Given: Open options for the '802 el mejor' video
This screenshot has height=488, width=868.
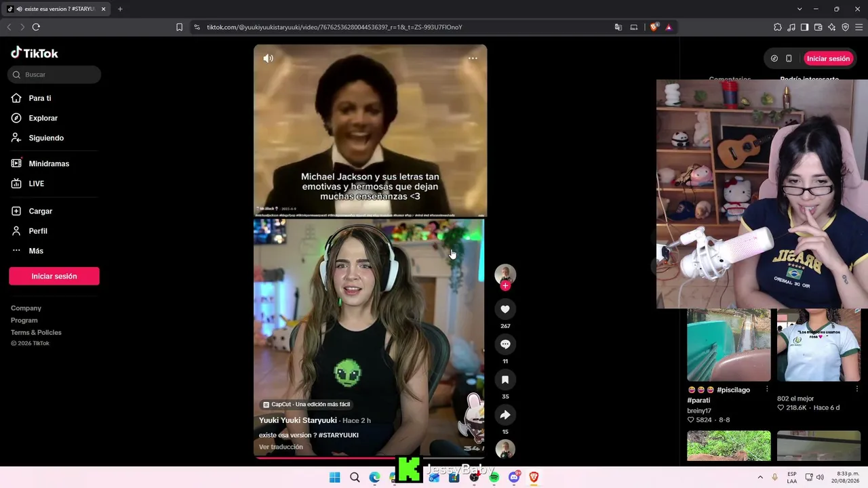Looking at the screenshot, I should point(856,389).
